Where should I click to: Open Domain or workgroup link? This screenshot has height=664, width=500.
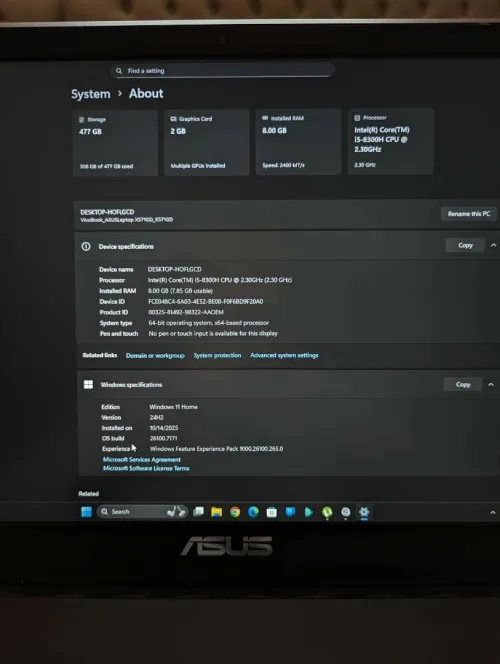[x=155, y=356]
